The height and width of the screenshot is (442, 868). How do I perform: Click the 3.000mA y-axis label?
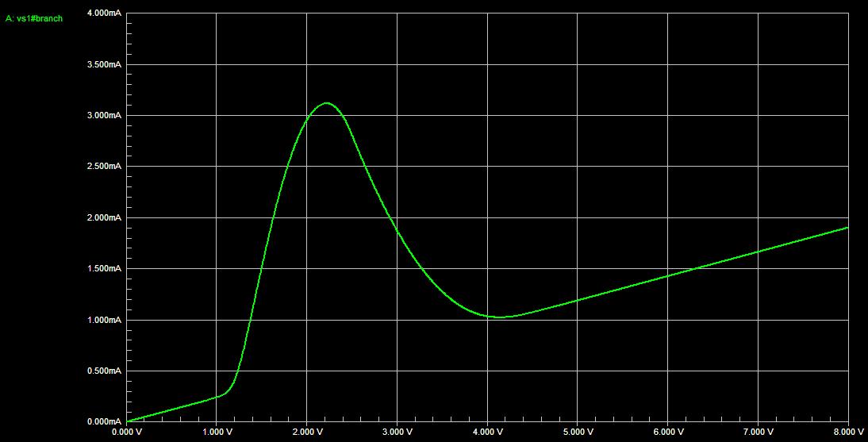[104, 116]
